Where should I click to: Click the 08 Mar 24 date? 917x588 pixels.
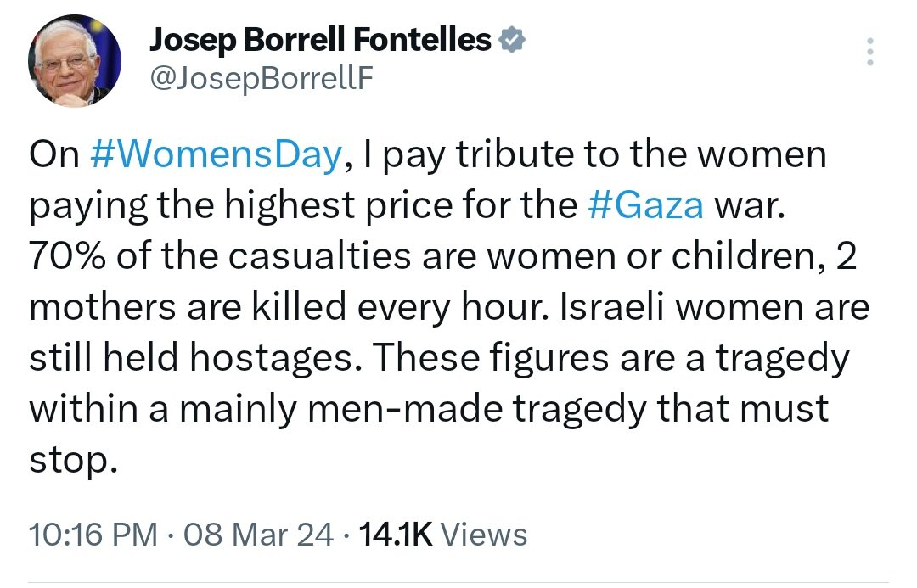pos(260,535)
